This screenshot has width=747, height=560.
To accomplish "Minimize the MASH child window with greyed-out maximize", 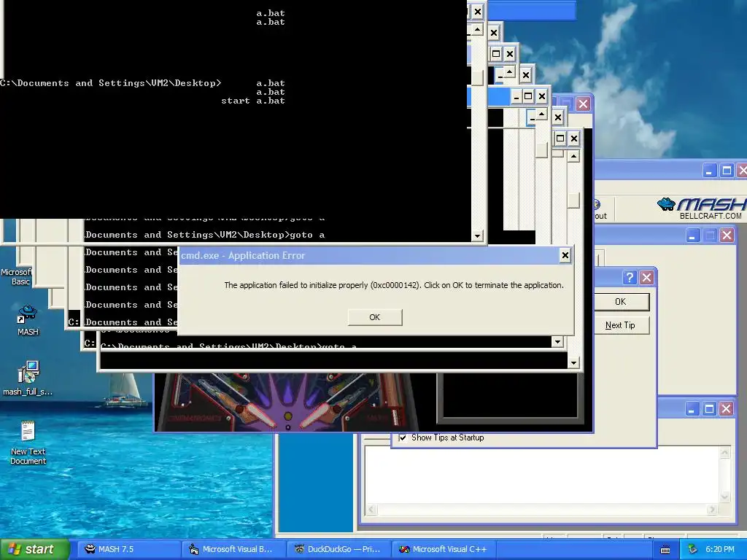I will click(693, 236).
